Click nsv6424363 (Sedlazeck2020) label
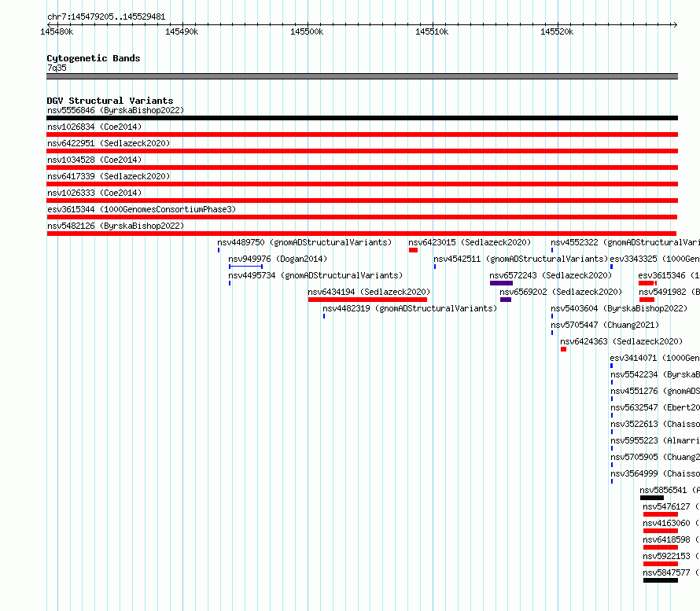Viewport: 700px width, 611px height. [x=621, y=341]
